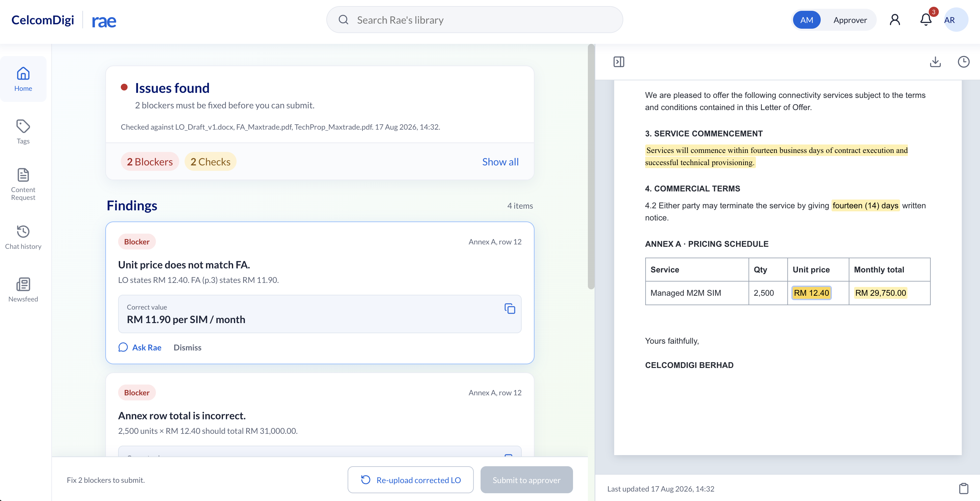The image size is (980, 501).
Task: Open the notifications bell
Action: (926, 20)
